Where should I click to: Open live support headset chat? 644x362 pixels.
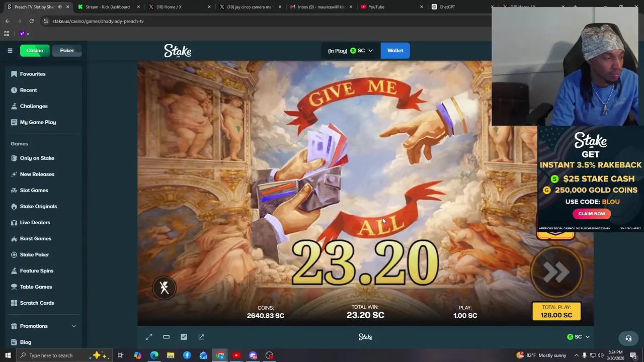[x=628, y=338]
